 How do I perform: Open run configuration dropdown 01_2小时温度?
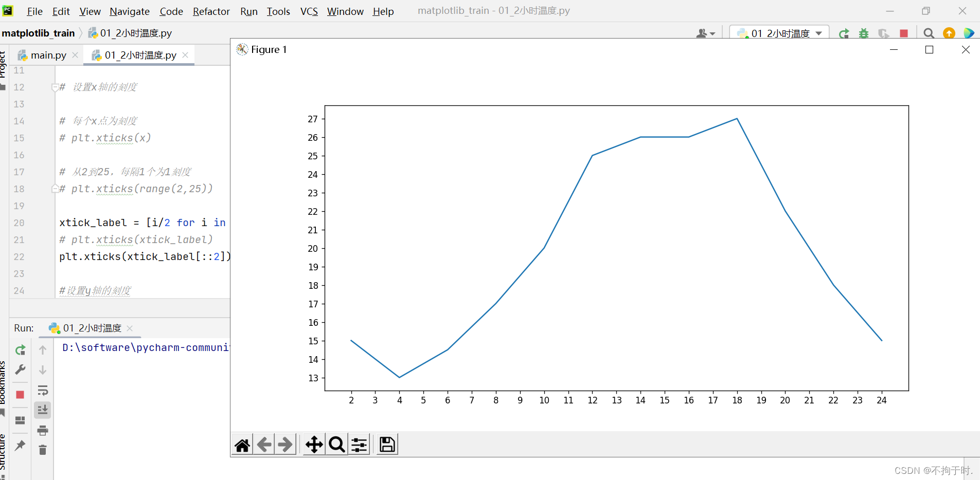(x=779, y=33)
